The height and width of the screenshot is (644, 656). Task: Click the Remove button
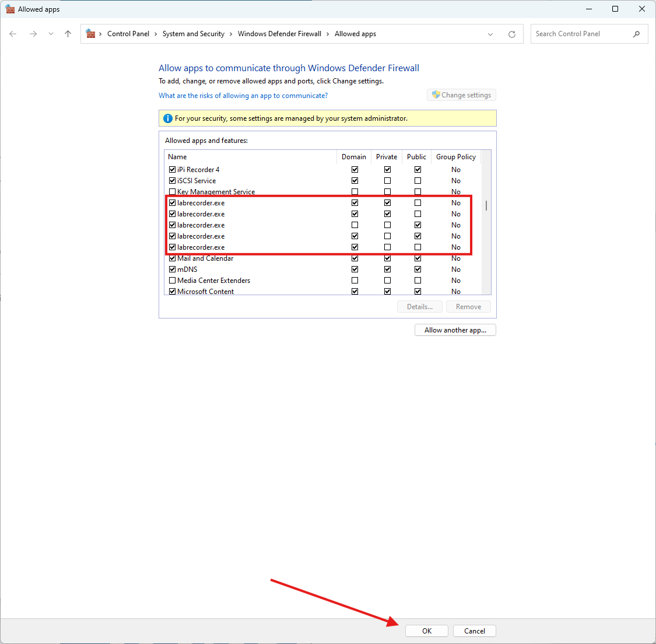click(x=468, y=307)
